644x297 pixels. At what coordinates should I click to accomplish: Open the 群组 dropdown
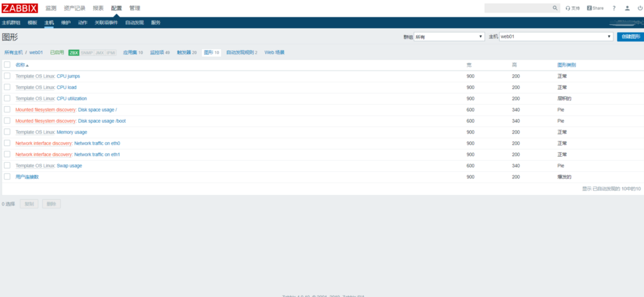449,37
